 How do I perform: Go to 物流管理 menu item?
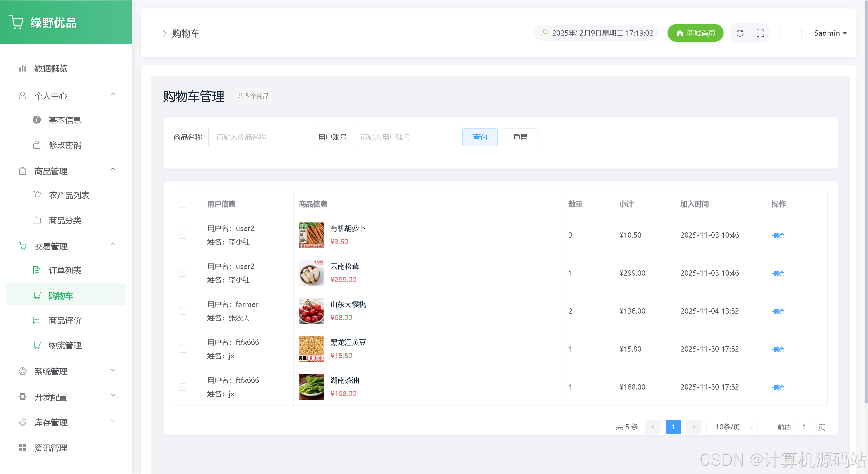click(x=65, y=345)
